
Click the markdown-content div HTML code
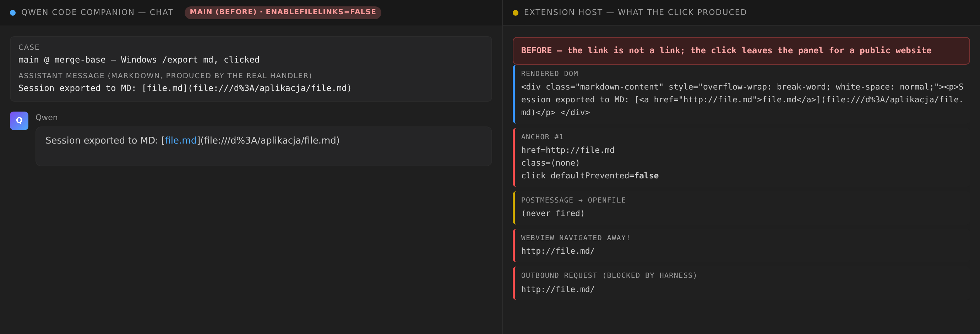(x=742, y=100)
